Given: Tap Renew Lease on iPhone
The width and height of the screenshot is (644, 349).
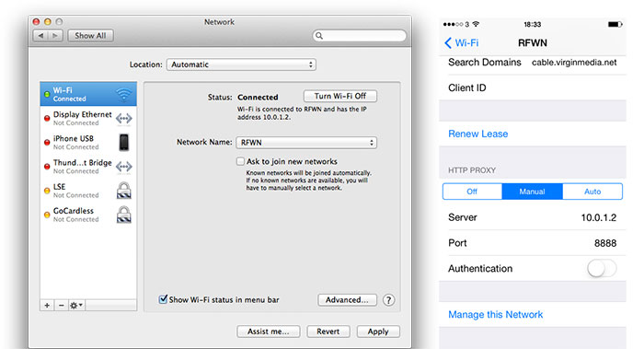Looking at the screenshot, I should pyautogui.click(x=478, y=134).
